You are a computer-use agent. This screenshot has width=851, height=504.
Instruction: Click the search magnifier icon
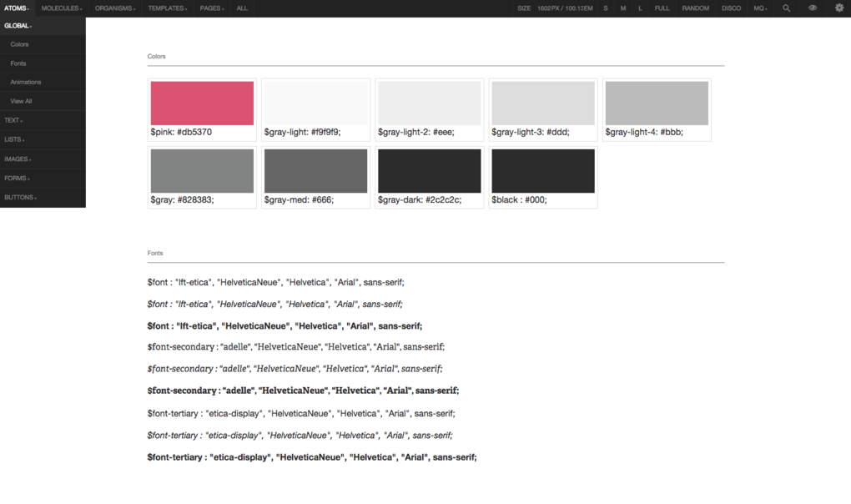(x=786, y=8)
